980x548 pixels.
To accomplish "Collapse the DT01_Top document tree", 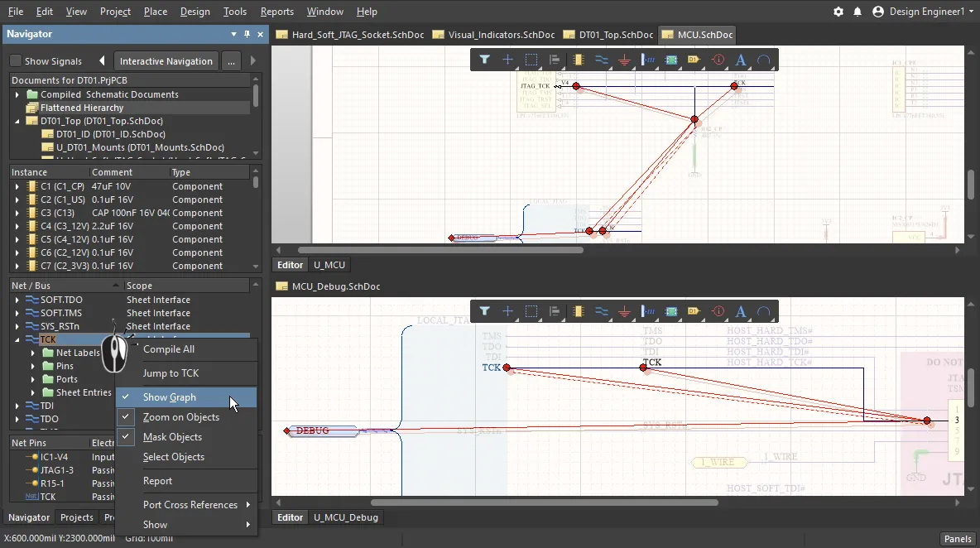I will pyautogui.click(x=17, y=121).
